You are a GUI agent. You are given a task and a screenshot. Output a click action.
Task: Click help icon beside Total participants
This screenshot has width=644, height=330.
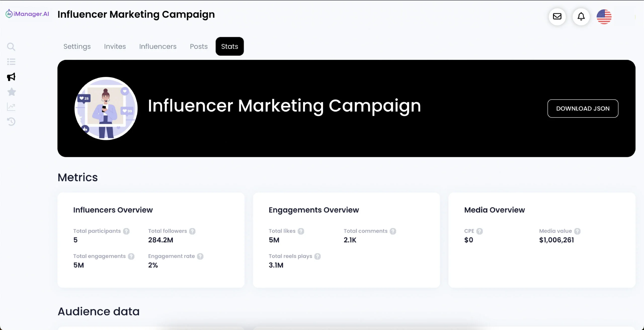[126, 231]
